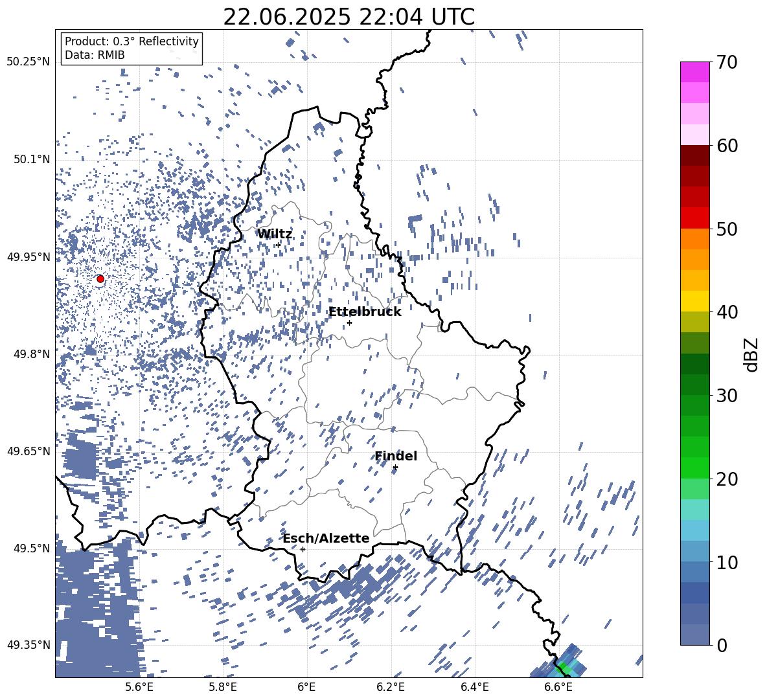767x700 pixels.
Task: Click the 6°E longitude label
Action: [x=306, y=687]
